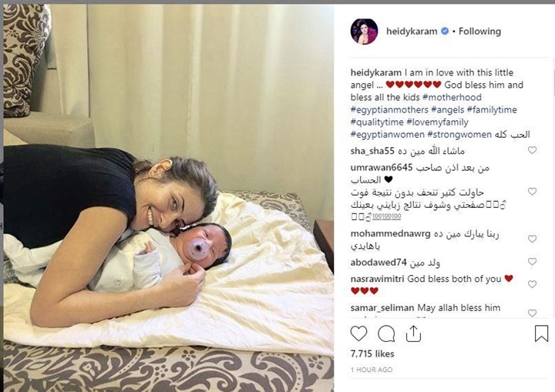Open the #motherhood hashtag
The width and height of the screenshot is (555, 392).
(x=452, y=97)
